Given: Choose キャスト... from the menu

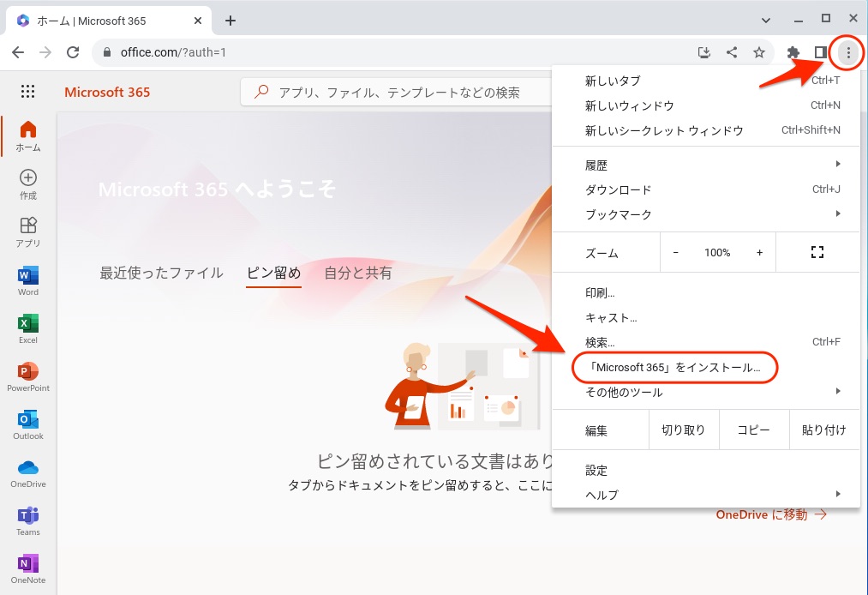Looking at the screenshot, I should click(x=706, y=318).
